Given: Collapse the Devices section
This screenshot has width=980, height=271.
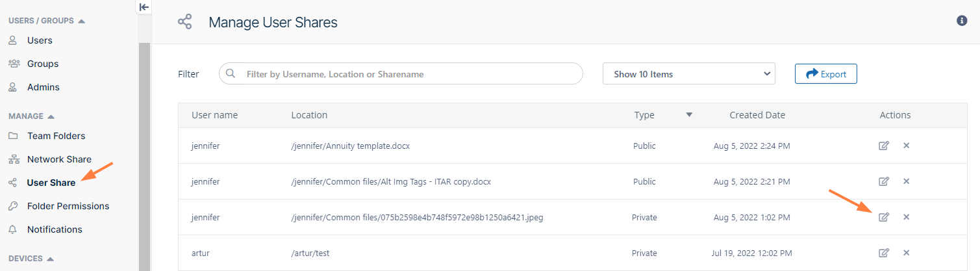Looking at the screenshot, I should [x=50, y=259].
